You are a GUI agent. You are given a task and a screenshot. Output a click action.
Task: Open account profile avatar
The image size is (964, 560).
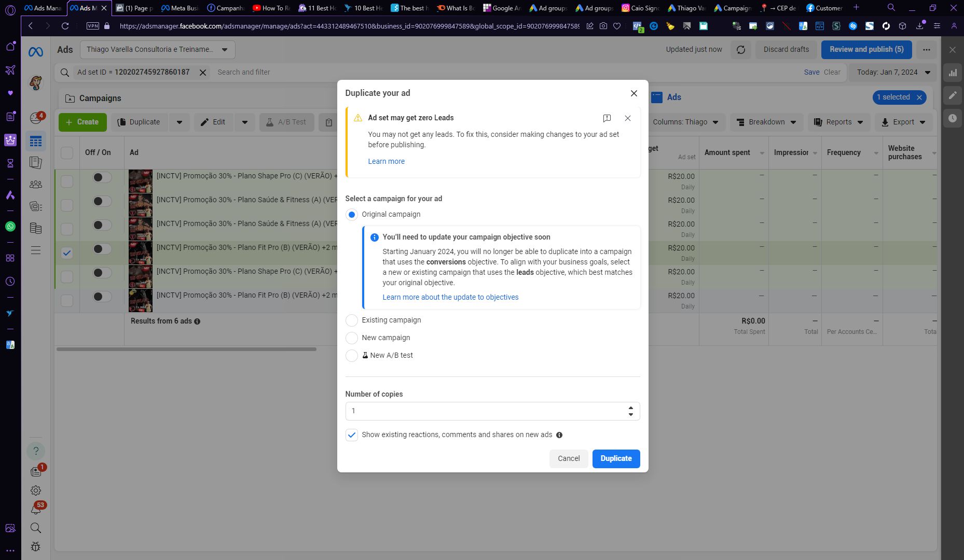[36, 82]
